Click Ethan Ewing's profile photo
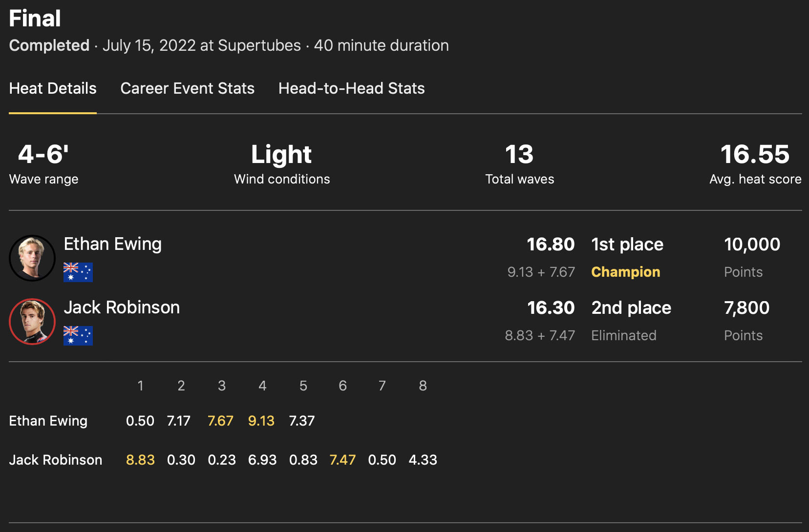809x532 pixels. click(32, 258)
